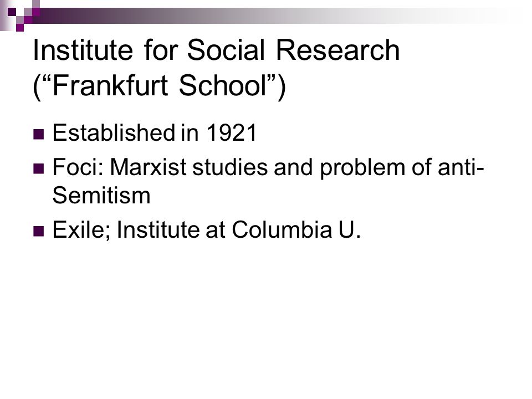Image resolution: width=532 pixels, height=399 pixels.
Task: Click the word "Institute" in third bullet
Action: tap(158, 229)
